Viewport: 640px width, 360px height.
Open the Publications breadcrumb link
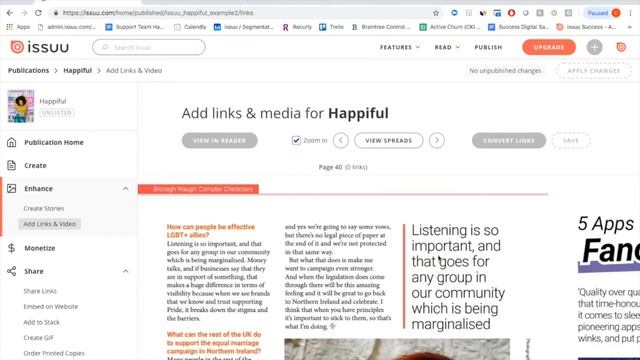29,70
